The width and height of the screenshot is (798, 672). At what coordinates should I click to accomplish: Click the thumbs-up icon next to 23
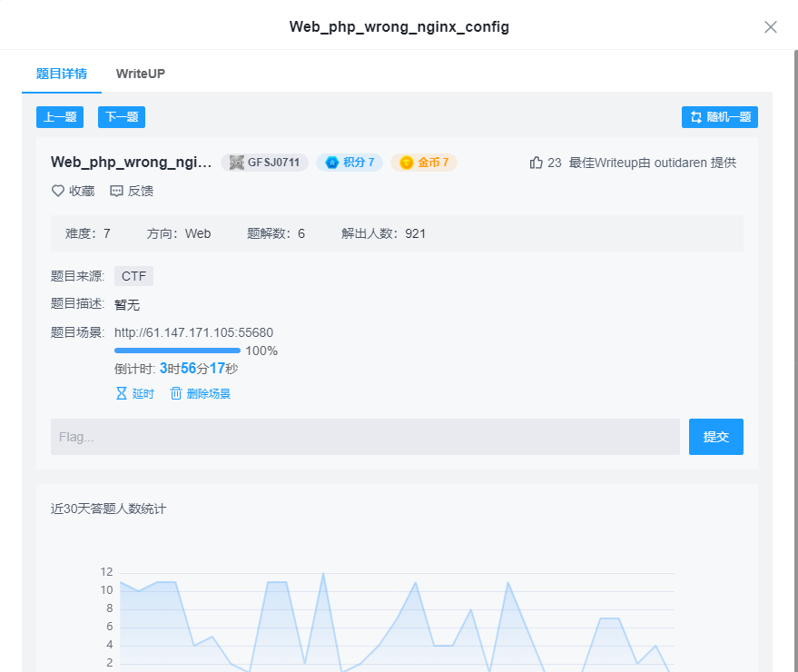click(536, 163)
